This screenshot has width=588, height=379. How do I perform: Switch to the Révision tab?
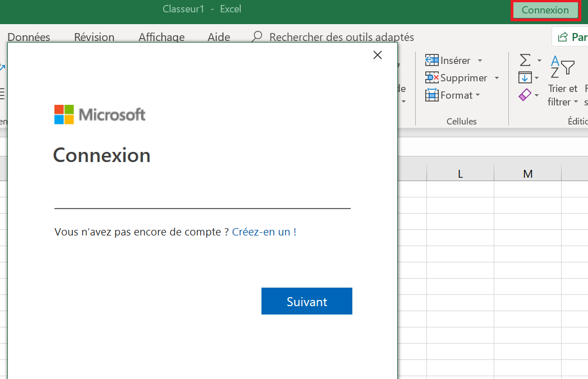coord(94,37)
